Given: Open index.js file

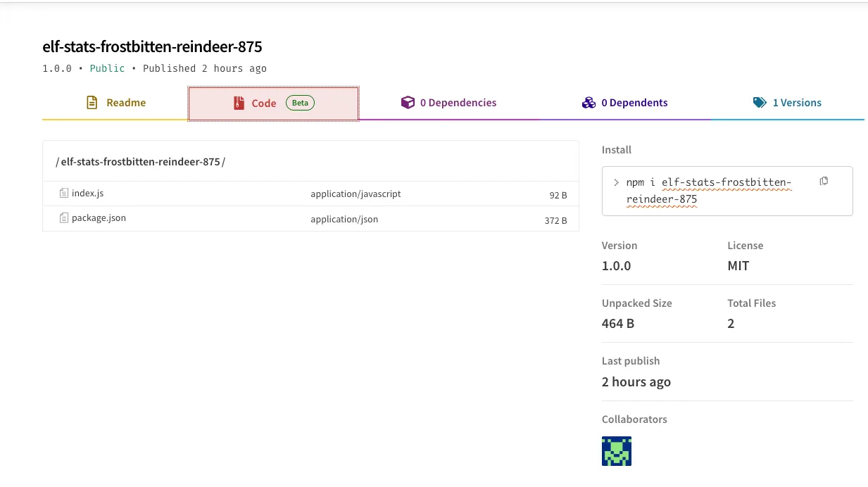Looking at the screenshot, I should coord(87,193).
